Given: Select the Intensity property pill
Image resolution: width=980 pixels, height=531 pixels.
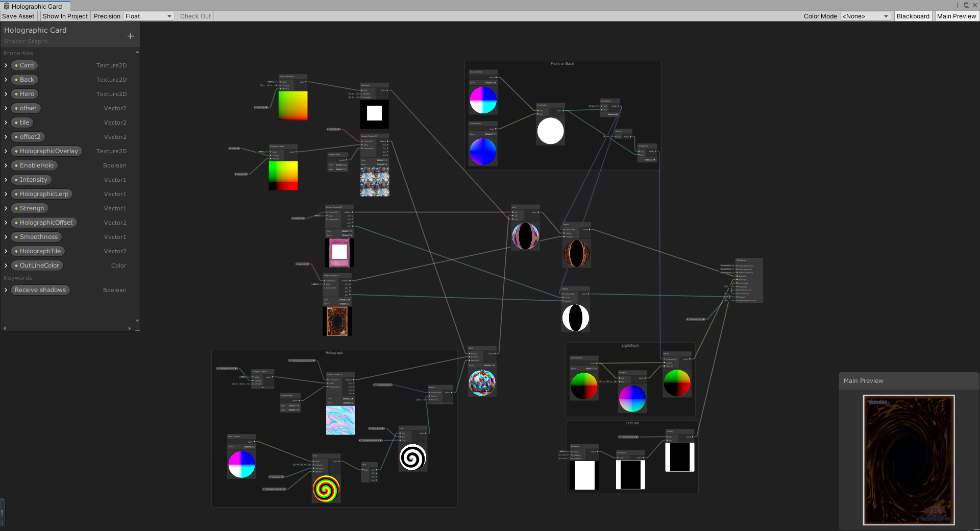Looking at the screenshot, I should pos(31,180).
